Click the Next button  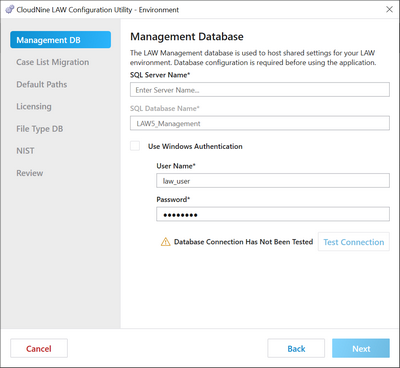(x=361, y=348)
